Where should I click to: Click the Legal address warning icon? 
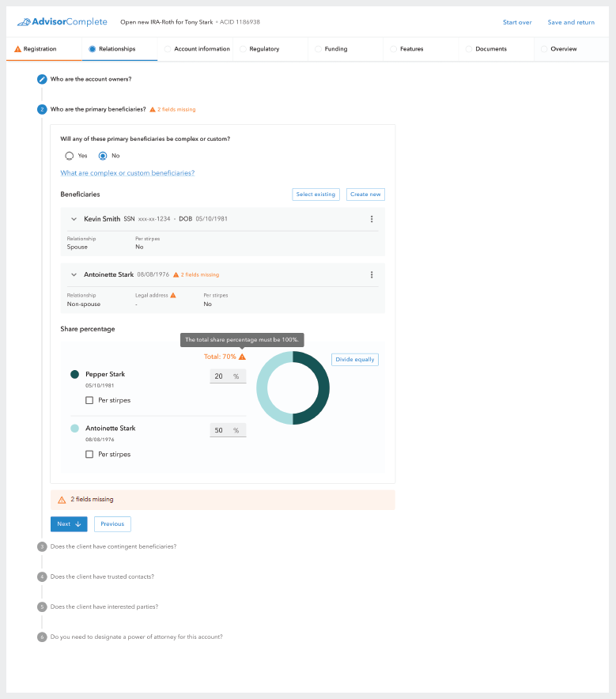pyautogui.click(x=173, y=295)
